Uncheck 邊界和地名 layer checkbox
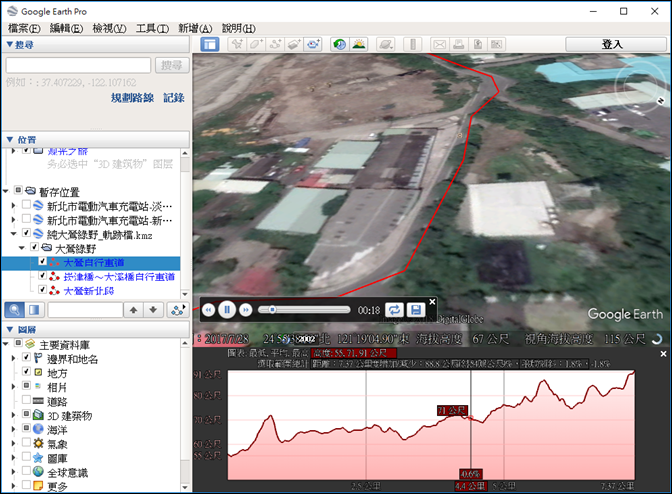Viewport: 672px width, 494px height. coord(26,357)
